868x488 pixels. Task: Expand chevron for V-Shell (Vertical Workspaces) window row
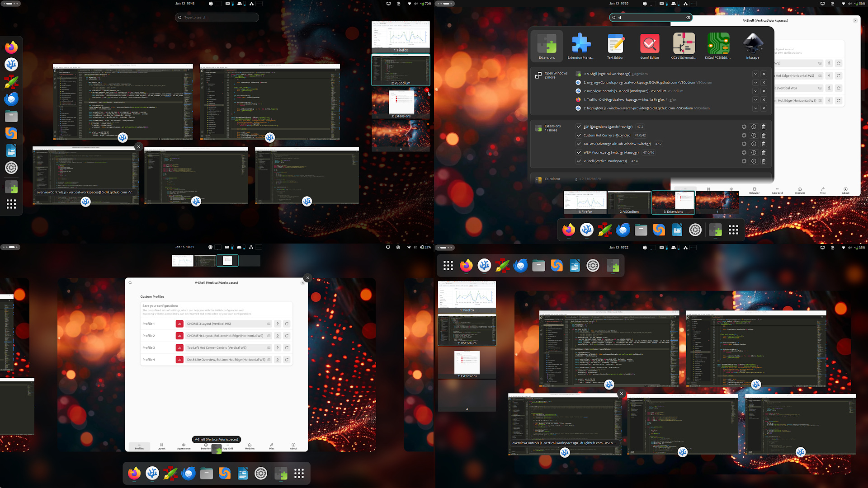(x=755, y=74)
